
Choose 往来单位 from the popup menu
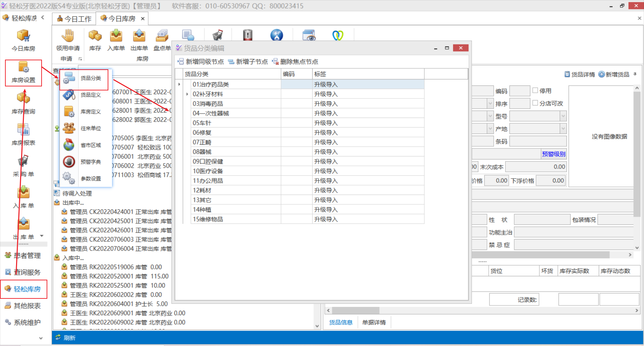click(86, 129)
